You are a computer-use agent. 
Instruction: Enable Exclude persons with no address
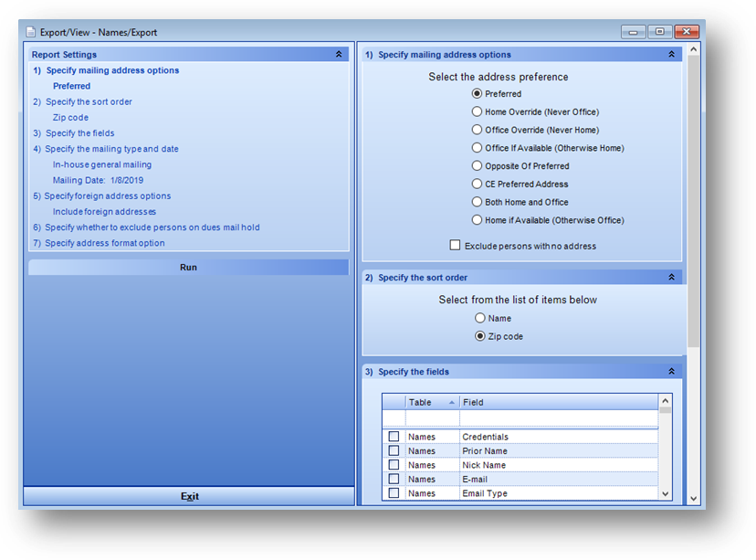[x=455, y=245]
